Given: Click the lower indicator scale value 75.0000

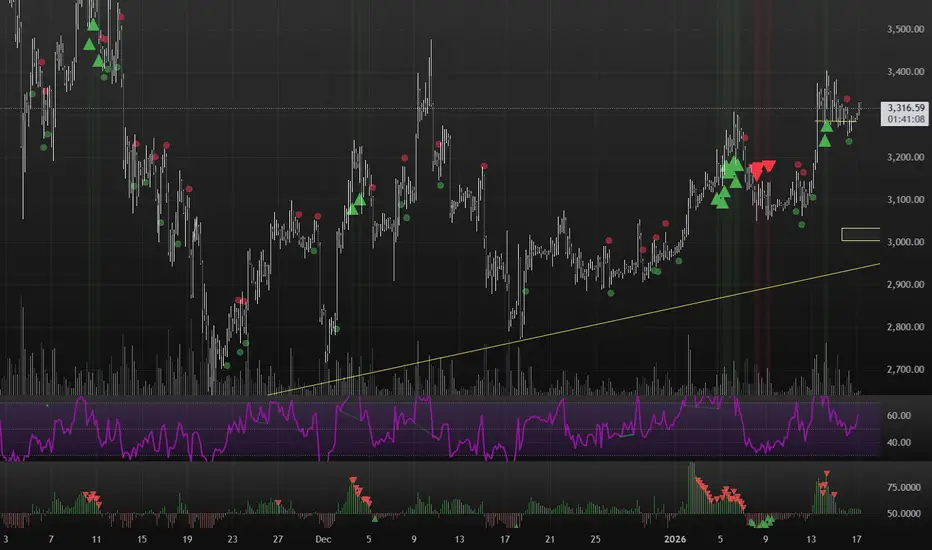Looking at the screenshot, I should click(903, 487).
